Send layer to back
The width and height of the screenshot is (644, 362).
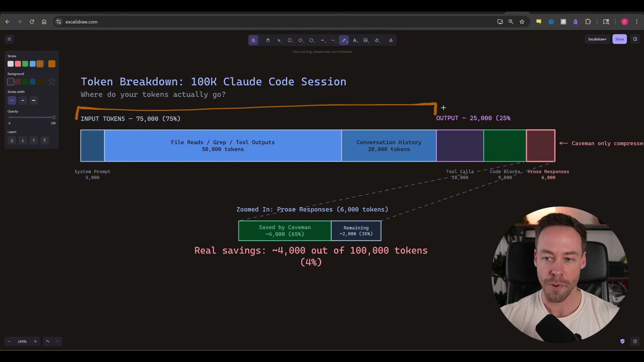click(x=12, y=140)
